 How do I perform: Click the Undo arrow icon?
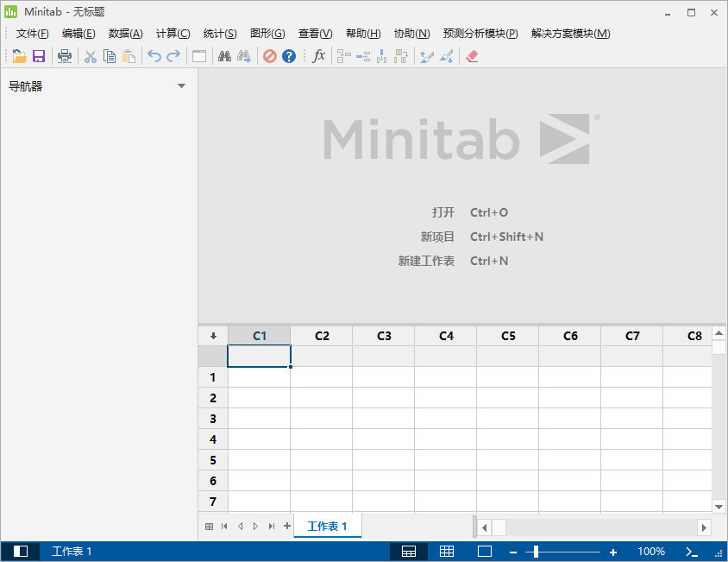click(154, 56)
